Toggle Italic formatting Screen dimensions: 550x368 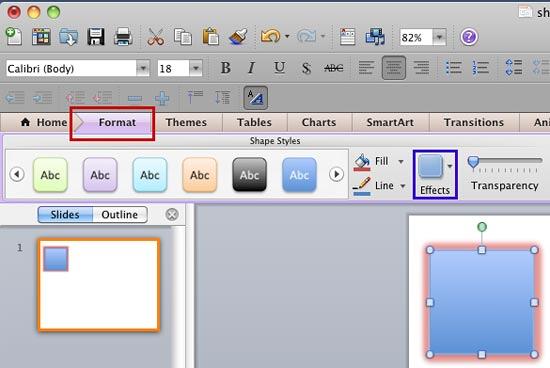(252, 68)
